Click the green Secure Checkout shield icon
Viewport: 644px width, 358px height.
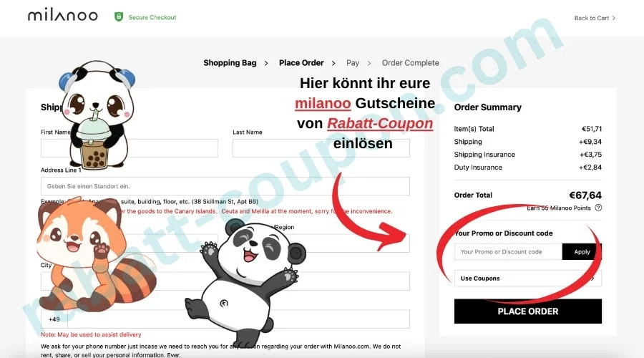(x=119, y=17)
